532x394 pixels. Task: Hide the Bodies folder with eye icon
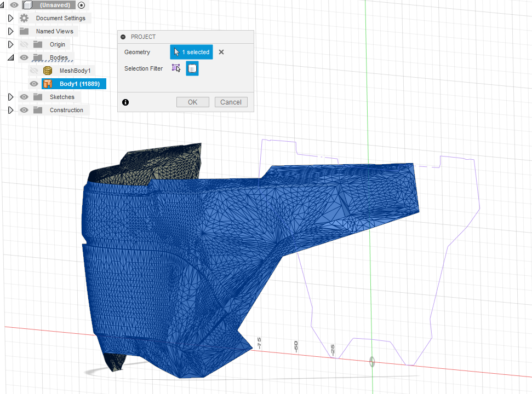click(24, 57)
